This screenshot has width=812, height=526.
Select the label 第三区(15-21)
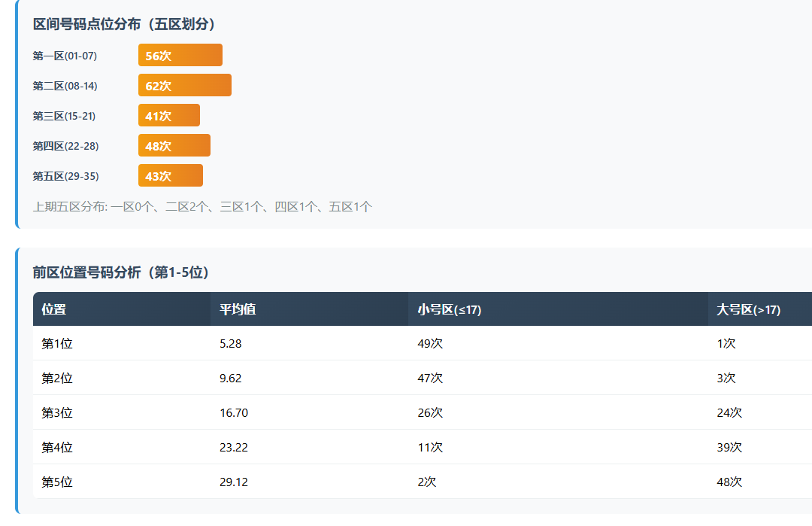[x=64, y=116]
